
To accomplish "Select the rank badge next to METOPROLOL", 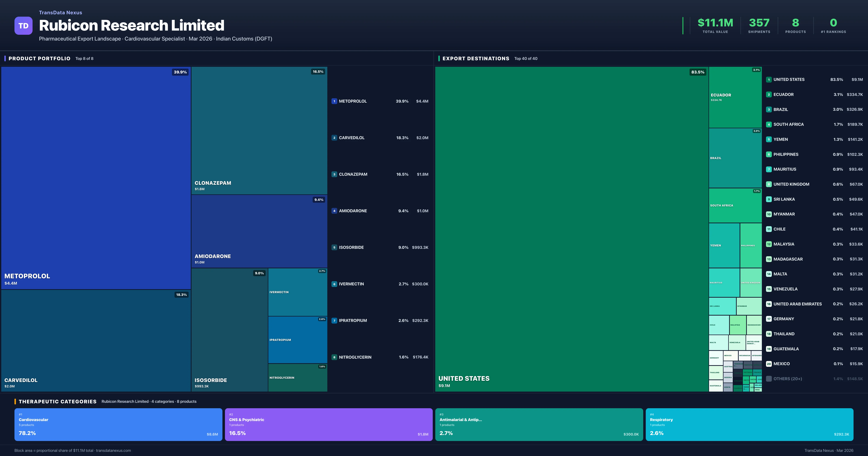I will 334,101.
